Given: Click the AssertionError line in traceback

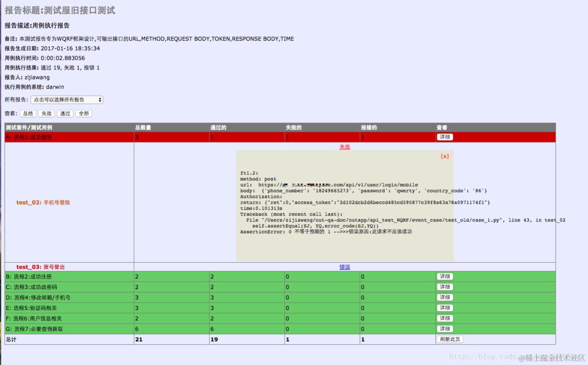Looking at the screenshot, I should [x=326, y=232].
